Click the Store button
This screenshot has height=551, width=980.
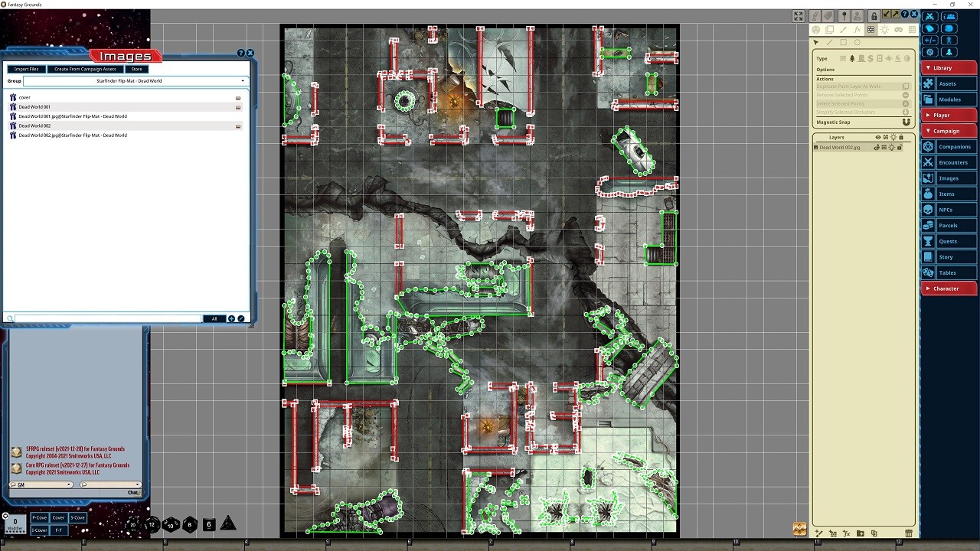coord(136,69)
